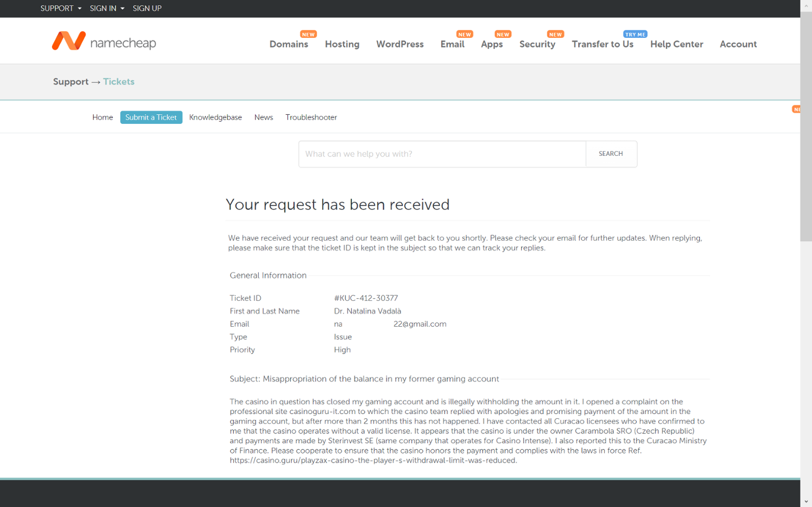Image resolution: width=812 pixels, height=507 pixels.
Task: Click the Type value Issue
Action: click(343, 337)
